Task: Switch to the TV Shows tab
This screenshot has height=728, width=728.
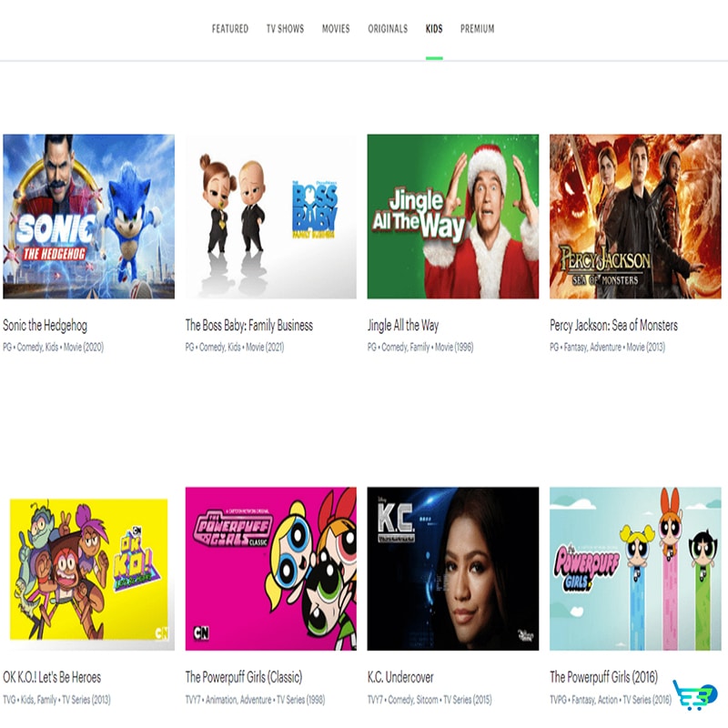Action: coord(285,29)
